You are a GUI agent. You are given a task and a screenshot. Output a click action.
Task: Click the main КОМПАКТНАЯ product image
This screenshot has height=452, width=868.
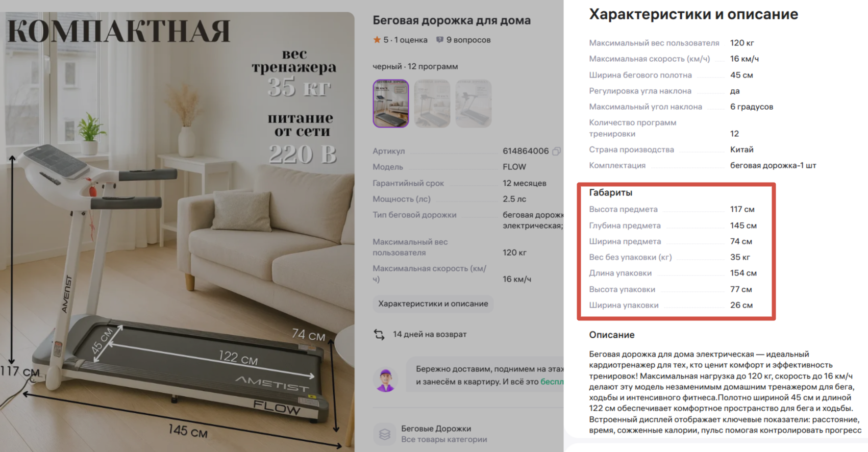(x=177, y=232)
